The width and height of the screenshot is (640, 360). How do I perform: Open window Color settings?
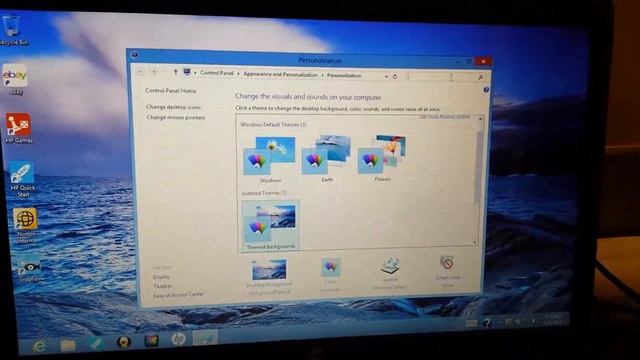tap(331, 275)
